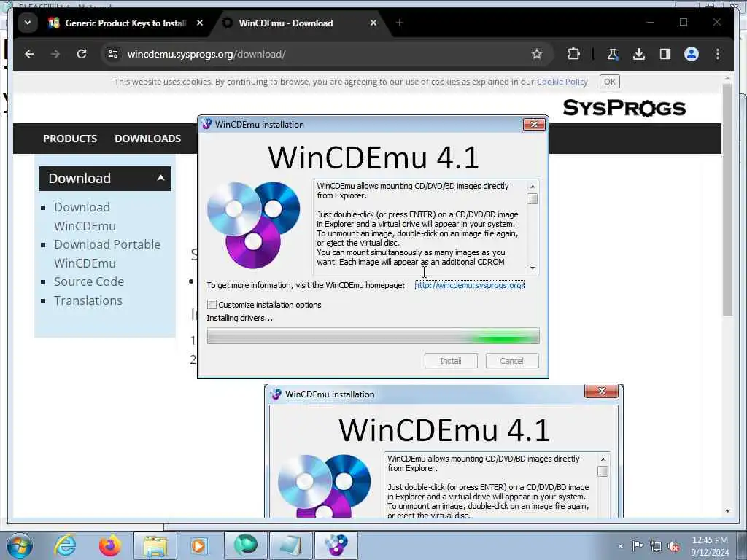Screen dimensions: 747x560
Task: Toggle the Chrome side panel
Action: pyautogui.click(x=665, y=54)
